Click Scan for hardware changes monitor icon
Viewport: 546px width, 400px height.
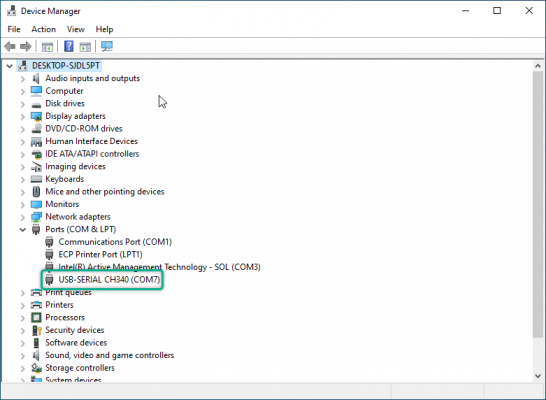pyautogui.click(x=107, y=46)
